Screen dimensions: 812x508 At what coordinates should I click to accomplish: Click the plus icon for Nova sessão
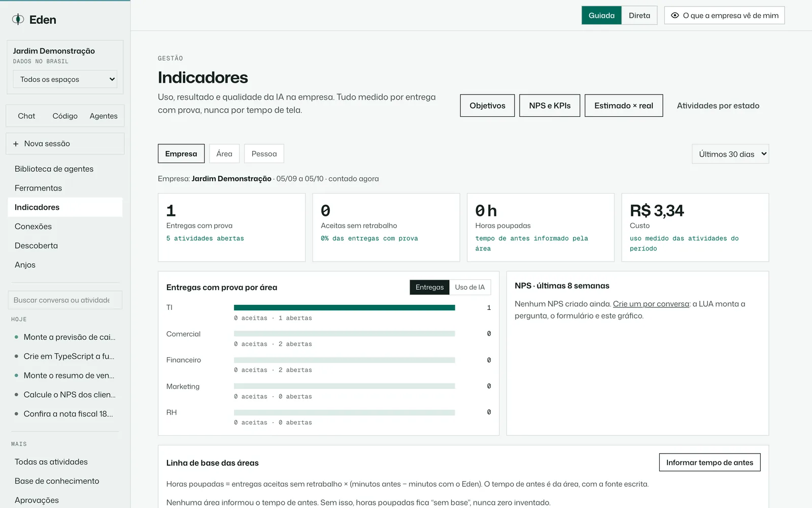(x=16, y=144)
